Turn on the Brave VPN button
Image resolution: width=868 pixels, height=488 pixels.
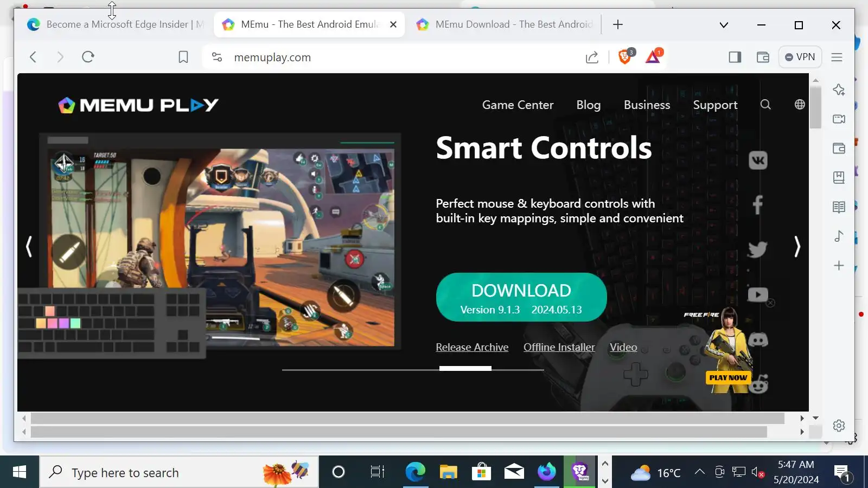800,57
